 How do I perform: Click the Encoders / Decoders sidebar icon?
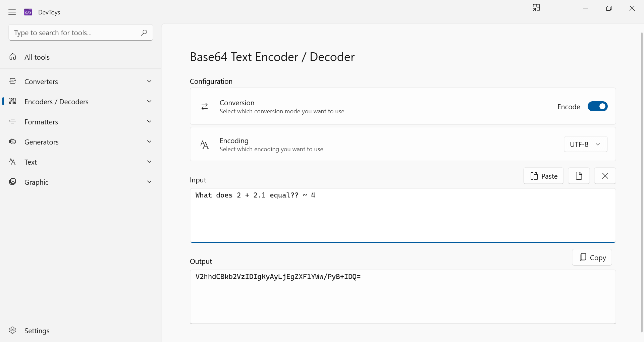[x=12, y=101]
